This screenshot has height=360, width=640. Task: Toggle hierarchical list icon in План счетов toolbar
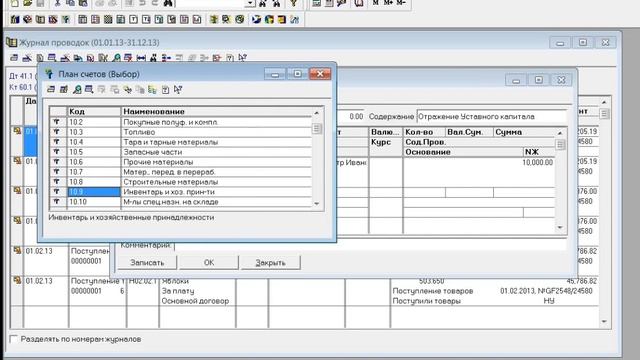[152, 89]
